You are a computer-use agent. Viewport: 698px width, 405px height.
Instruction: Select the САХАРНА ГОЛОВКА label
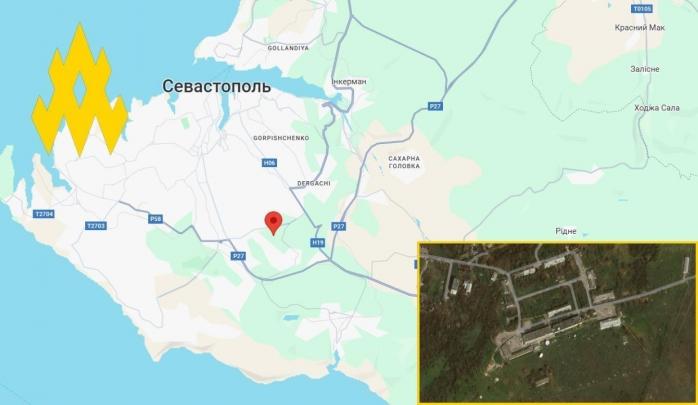(x=404, y=162)
